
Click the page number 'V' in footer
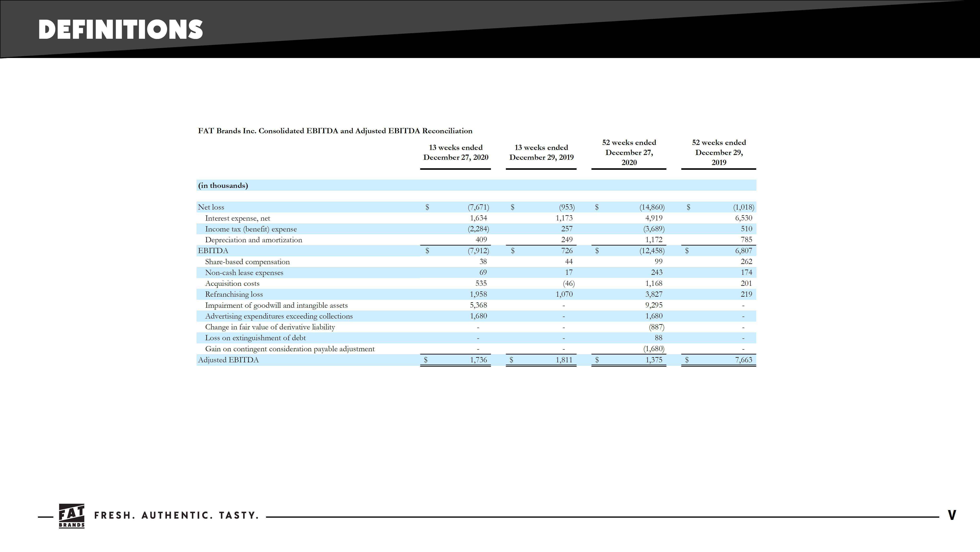[952, 515]
